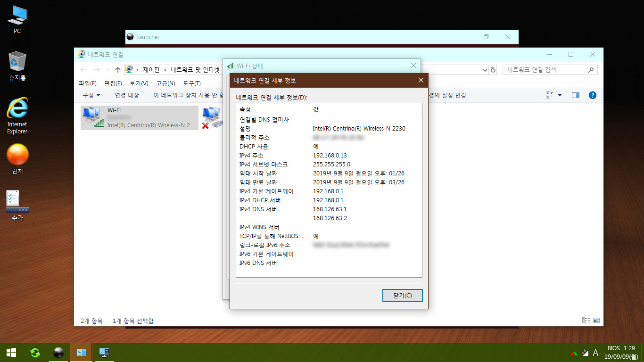The image size is (644, 362).
Task: Switch to large icons view in status bar
Action: pyautogui.click(x=596, y=321)
